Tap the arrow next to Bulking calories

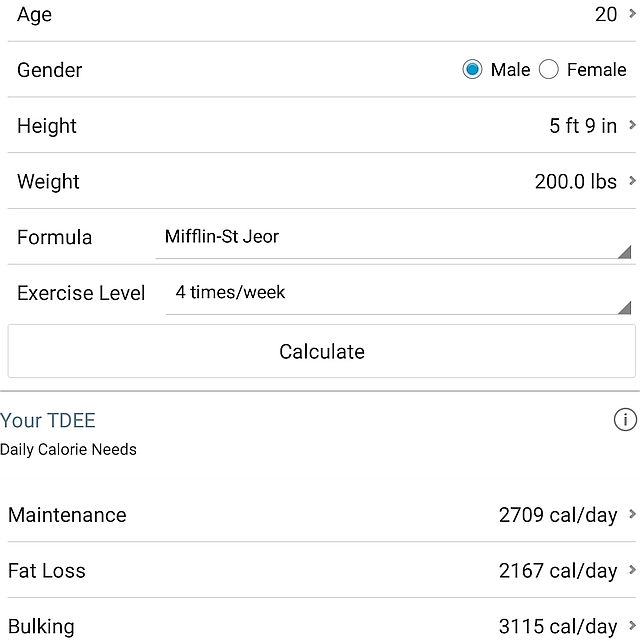[x=632, y=625]
